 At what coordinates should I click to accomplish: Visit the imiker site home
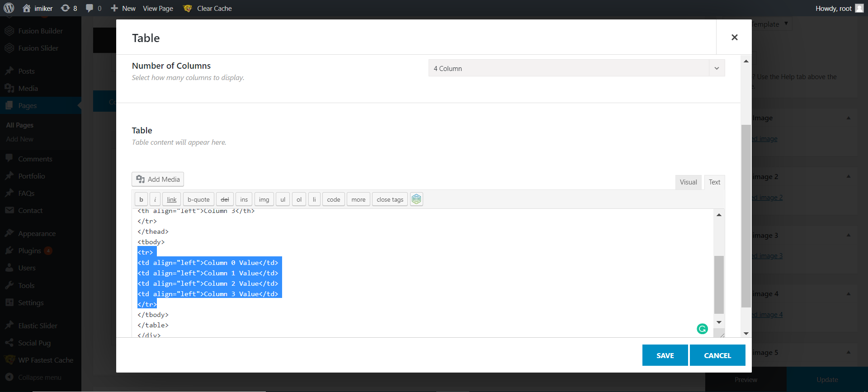pos(38,8)
